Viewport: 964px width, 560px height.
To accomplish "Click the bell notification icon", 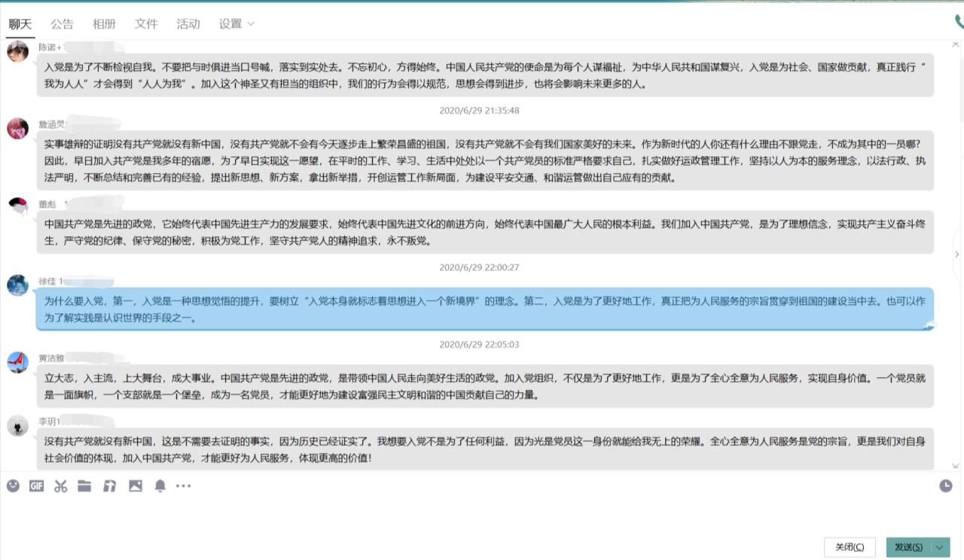I will (160, 486).
